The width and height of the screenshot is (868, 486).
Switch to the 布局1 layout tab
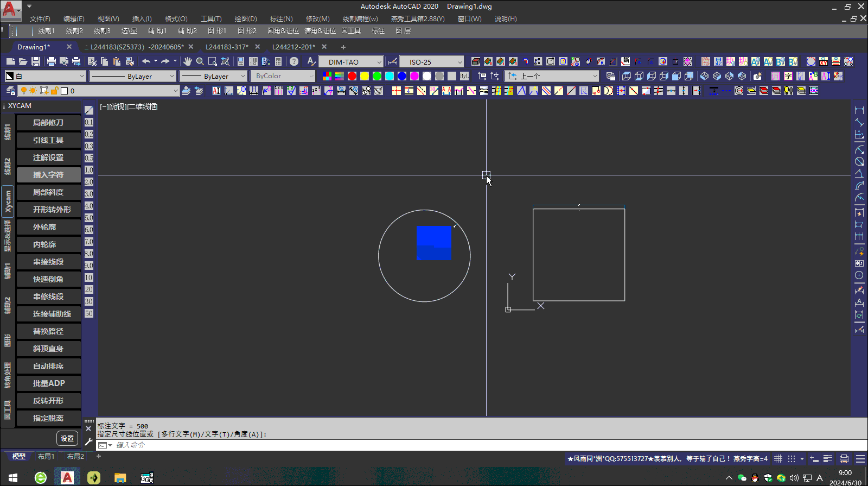coord(46,457)
